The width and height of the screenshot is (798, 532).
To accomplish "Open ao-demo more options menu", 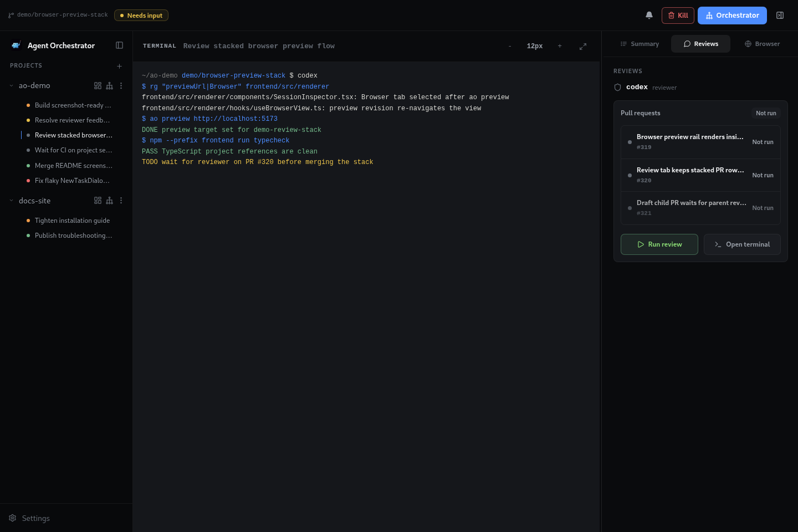I will 121,86.
